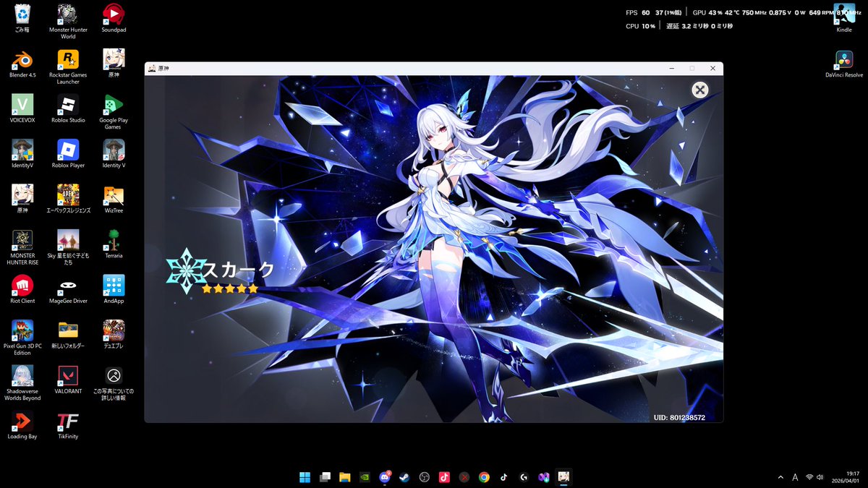Select the Riot Client shortcut
The height and width of the screenshot is (488, 868).
(22, 289)
